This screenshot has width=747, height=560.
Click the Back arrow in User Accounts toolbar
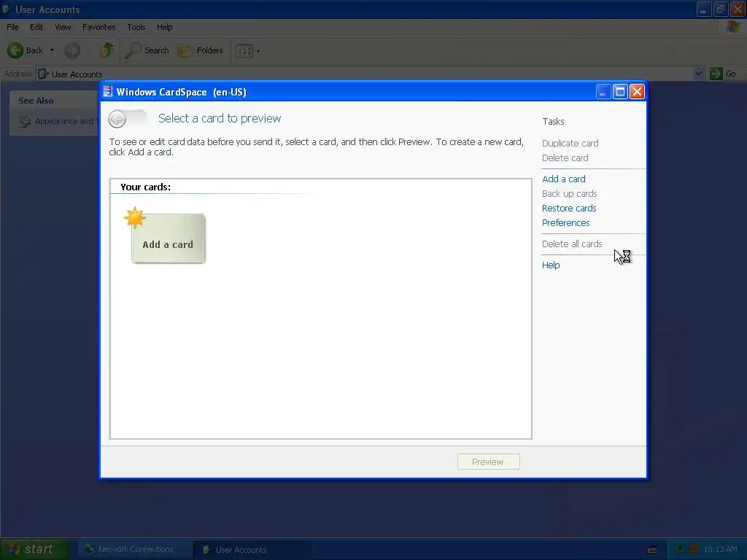point(15,50)
